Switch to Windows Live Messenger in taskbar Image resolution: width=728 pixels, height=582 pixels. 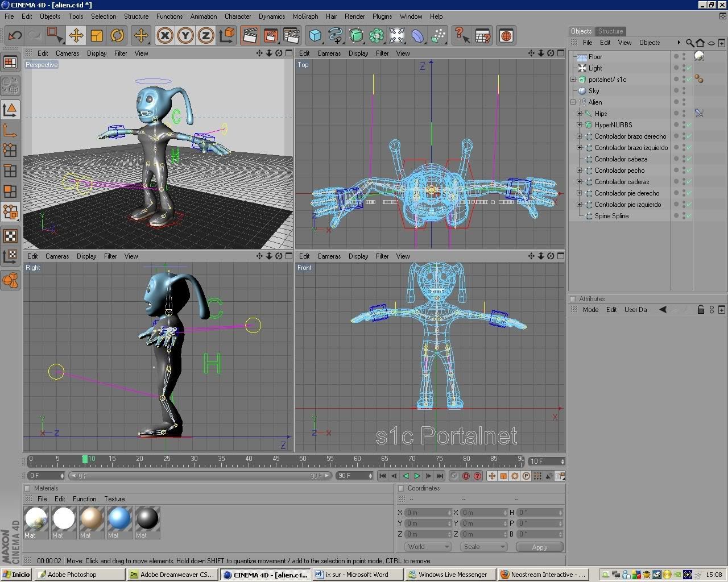point(451,575)
